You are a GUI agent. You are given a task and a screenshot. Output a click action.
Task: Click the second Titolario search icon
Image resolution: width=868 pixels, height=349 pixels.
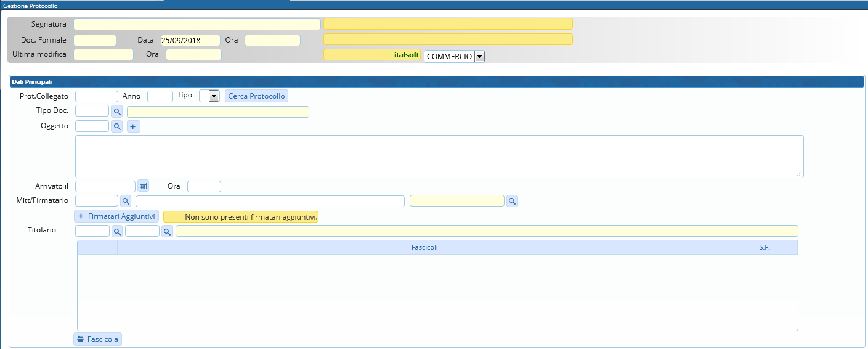tap(167, 231)
